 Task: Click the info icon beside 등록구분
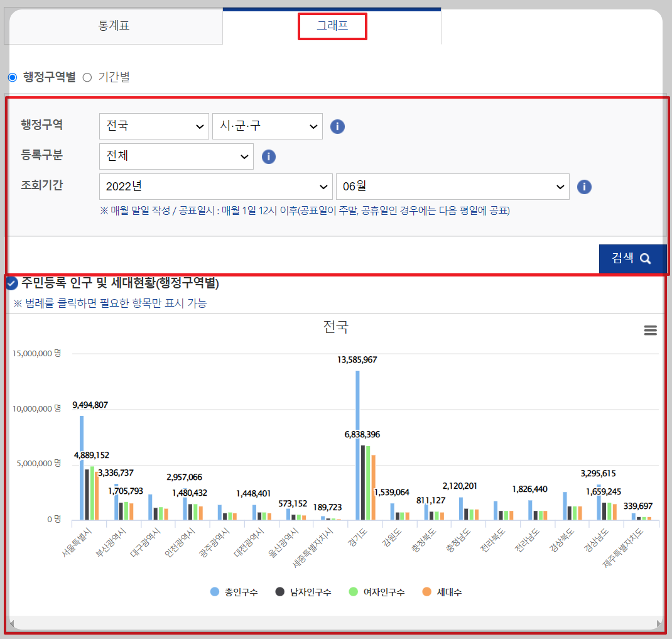click(x=269, y=156)
